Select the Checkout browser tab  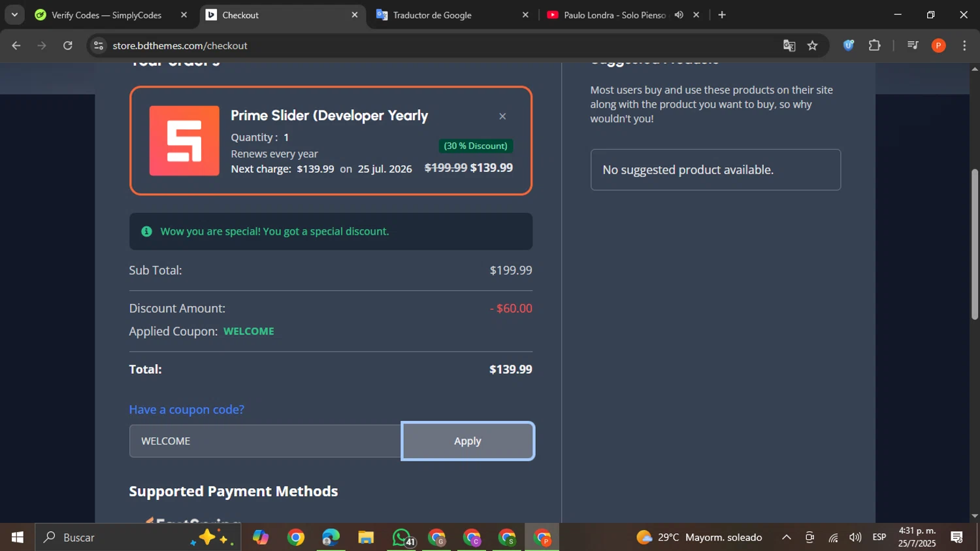[x=240, y=15]
